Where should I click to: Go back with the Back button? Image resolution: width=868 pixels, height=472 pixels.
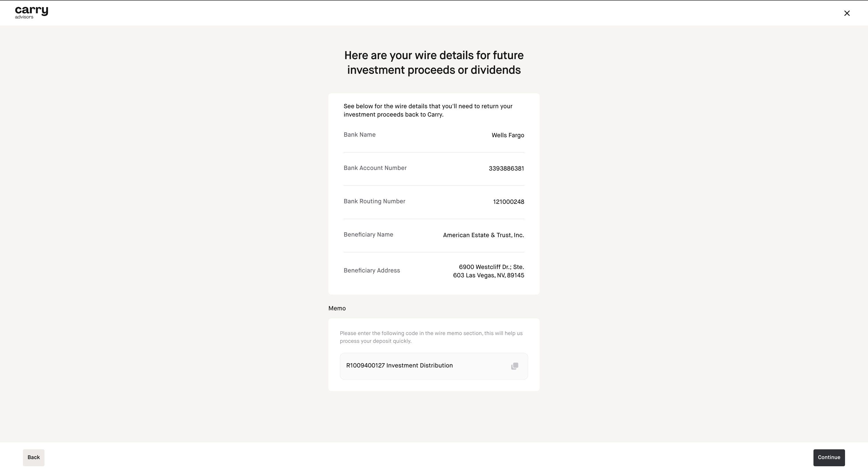click(33, 458)
